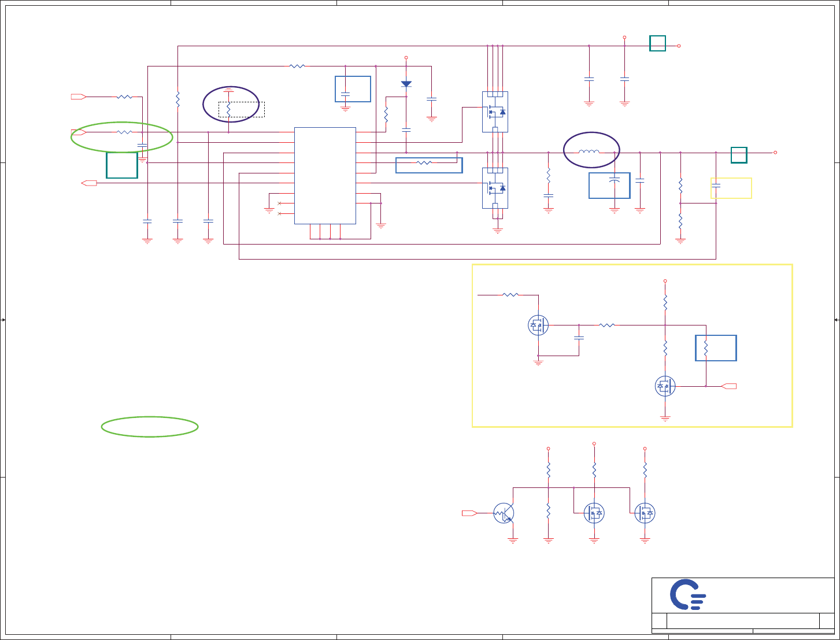Viewport: 840px width, 640px height.
Task: Select the feedforward capacitor near the output
Action: coord(716,186)
